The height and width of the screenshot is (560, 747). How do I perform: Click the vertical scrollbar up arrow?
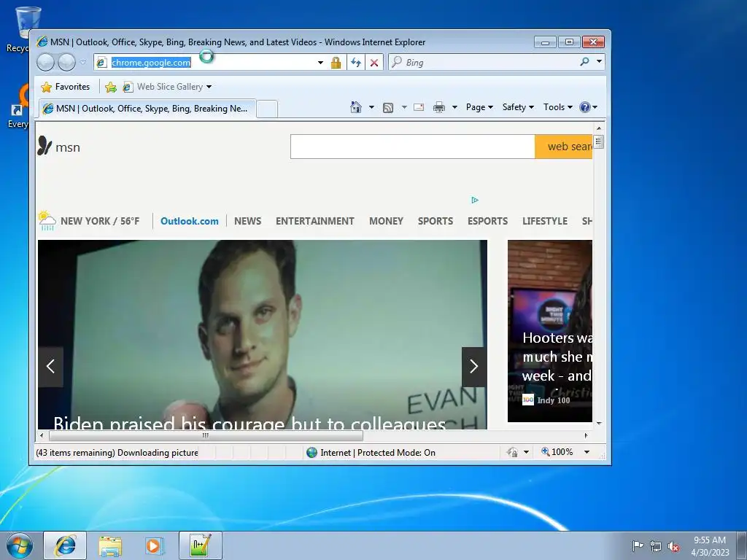pos(599,128)
